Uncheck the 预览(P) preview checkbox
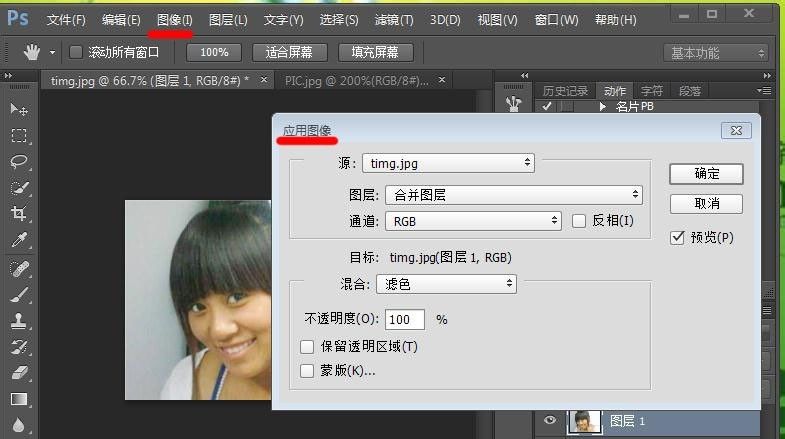The height and width of the screenshot is (439, 785). [x=678, y=237]
